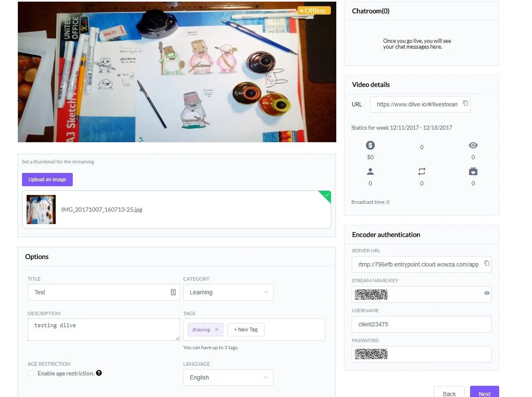Viewport: 532px width, 397px height.
Task: Enable age restriction checkbox
Action: click(x=31, y=373)
